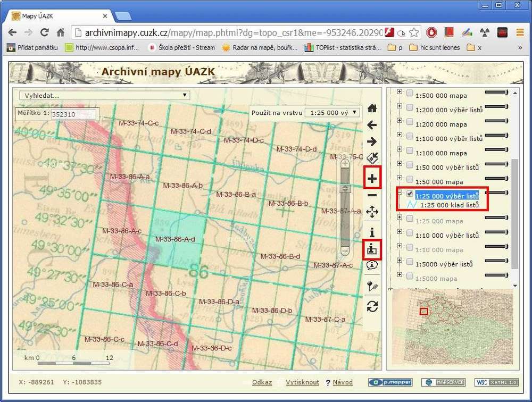This screenshot has height=402, width=532.
Task: Select the zoom out minus tool
Action: [x=372, y=195]
